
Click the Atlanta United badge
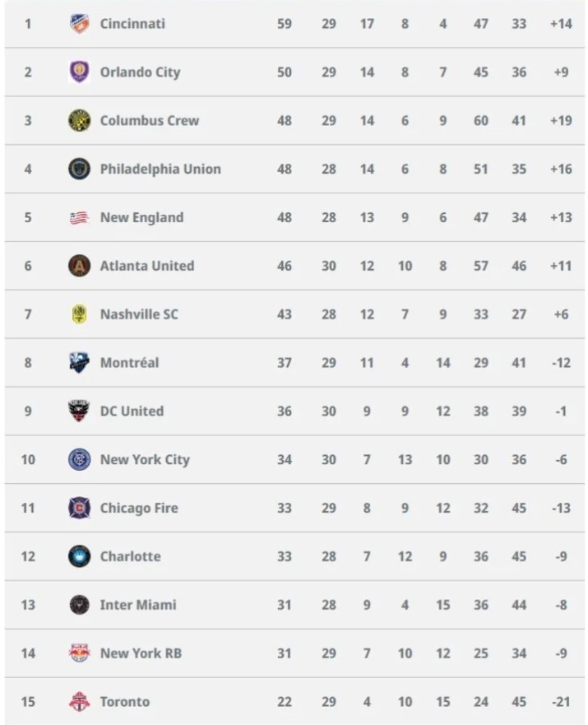[79, 266]
